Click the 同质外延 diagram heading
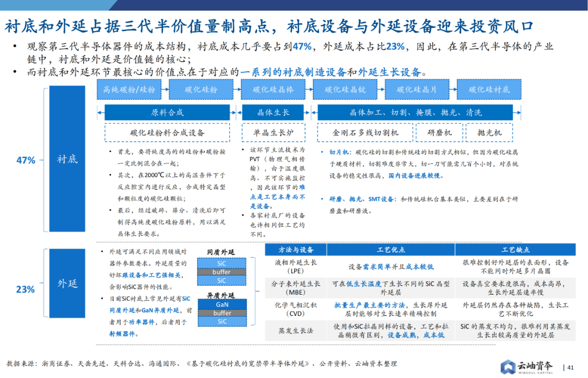Image resolution: width=588 pixels, height=378 pixels. [x=221, y=252]
